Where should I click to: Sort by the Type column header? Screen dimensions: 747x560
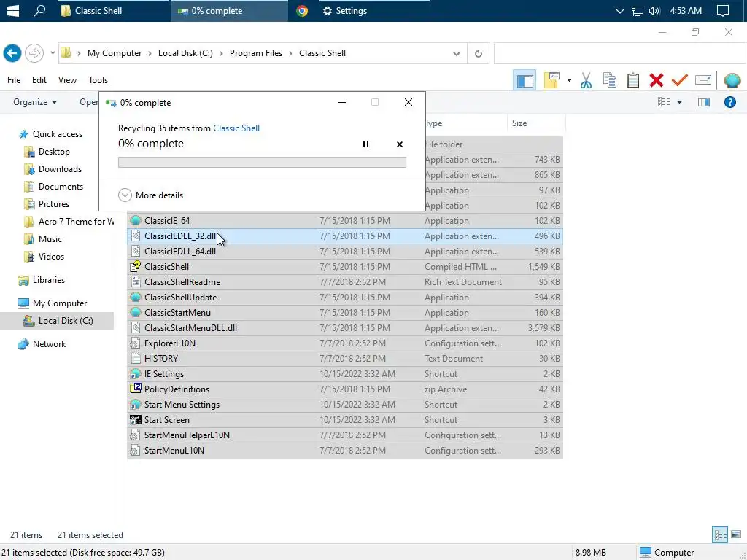pos(465,123)
